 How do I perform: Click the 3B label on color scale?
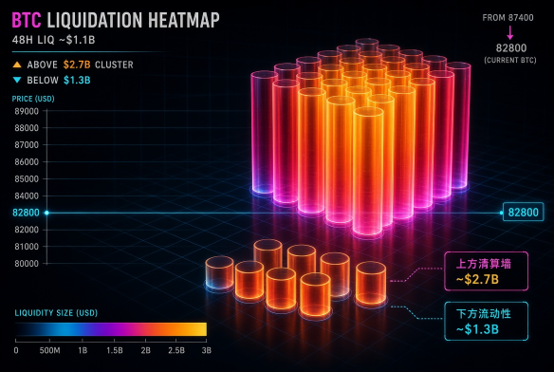pos(206,350)
